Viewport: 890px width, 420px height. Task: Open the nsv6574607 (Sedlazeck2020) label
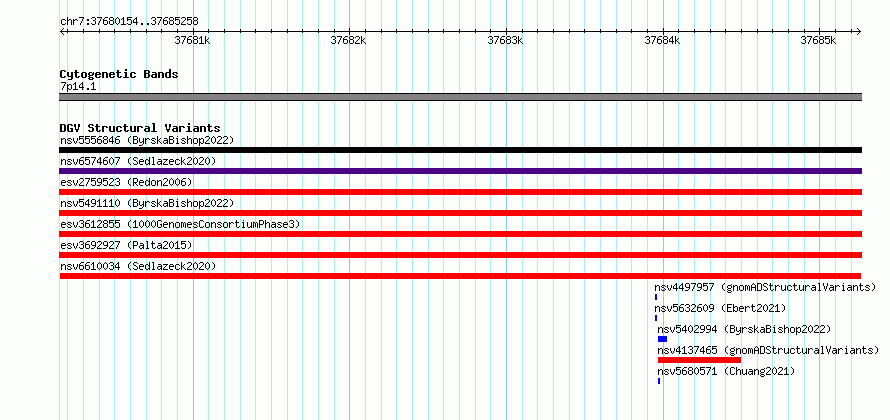[138, 161]
